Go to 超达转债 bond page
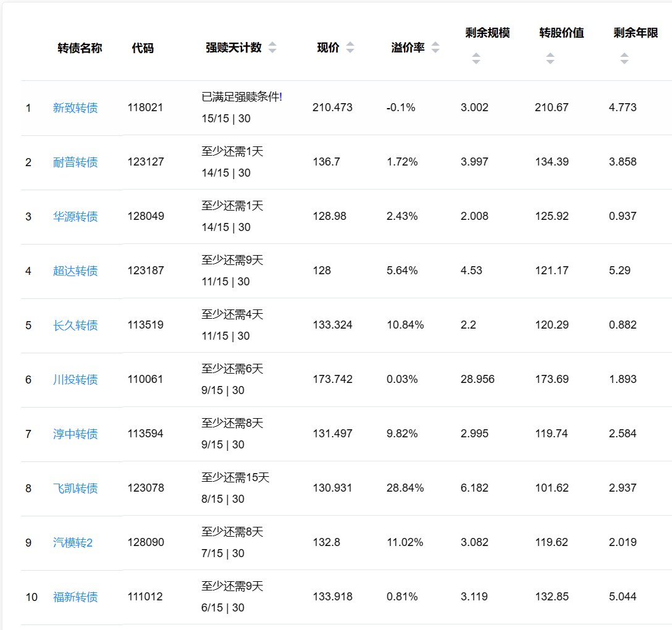Image resolution: width=672 pixels, height=630 pixels. (75, 271)
